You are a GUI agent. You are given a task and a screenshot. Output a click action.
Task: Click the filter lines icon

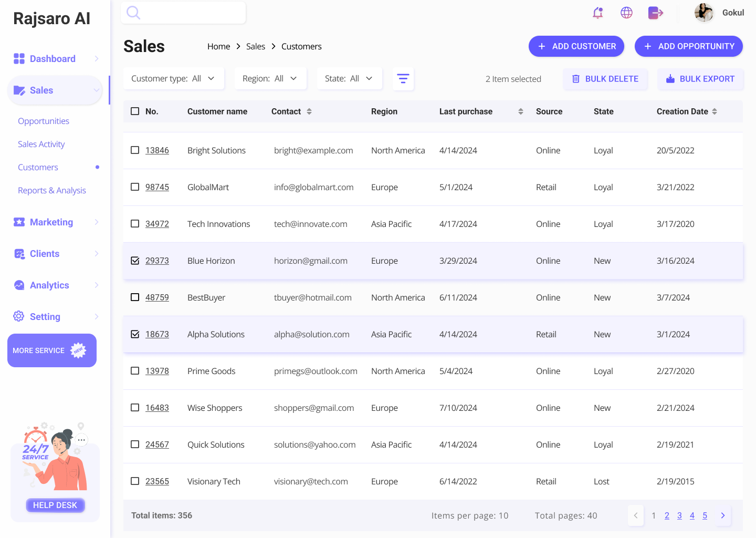tap(403, 79)
